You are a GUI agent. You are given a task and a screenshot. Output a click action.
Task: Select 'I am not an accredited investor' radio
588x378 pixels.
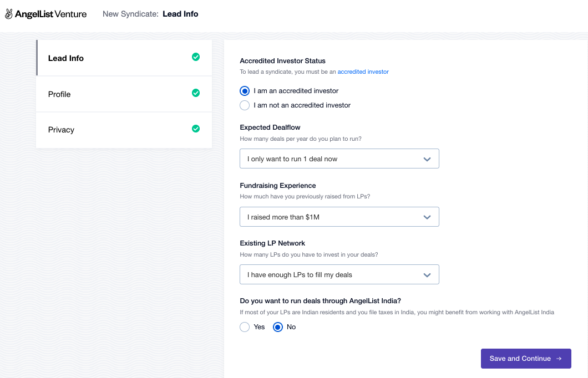(x=245, y=105)
